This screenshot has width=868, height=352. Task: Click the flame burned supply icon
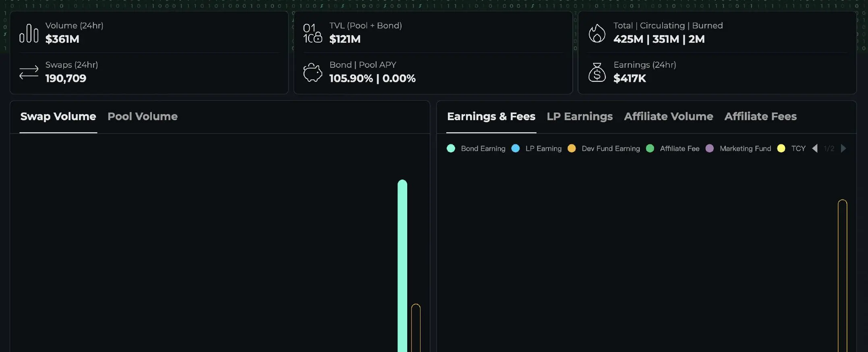[597, 33]
